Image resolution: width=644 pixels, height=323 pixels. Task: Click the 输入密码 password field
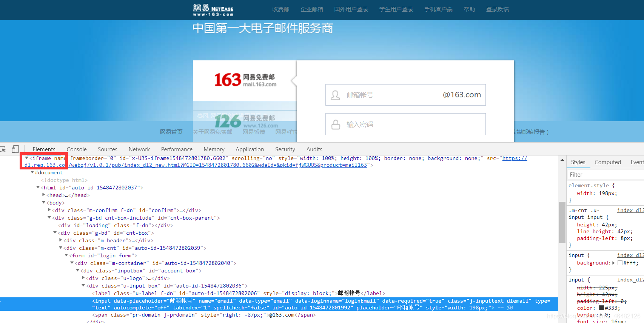click(x=405, y=124)
